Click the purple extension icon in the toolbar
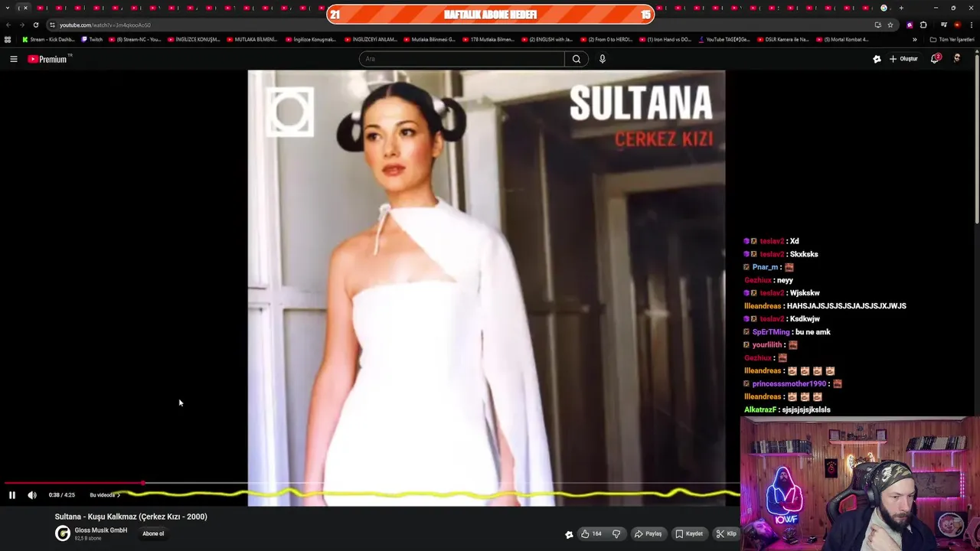Screen dimensions: 980x551 click(x=910, y=24)
